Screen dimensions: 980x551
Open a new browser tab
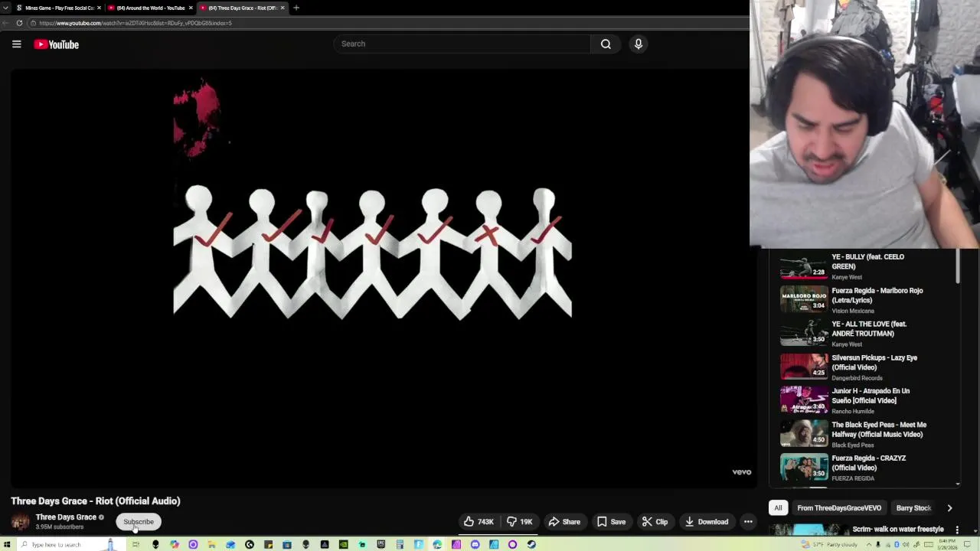coord(296,8)
